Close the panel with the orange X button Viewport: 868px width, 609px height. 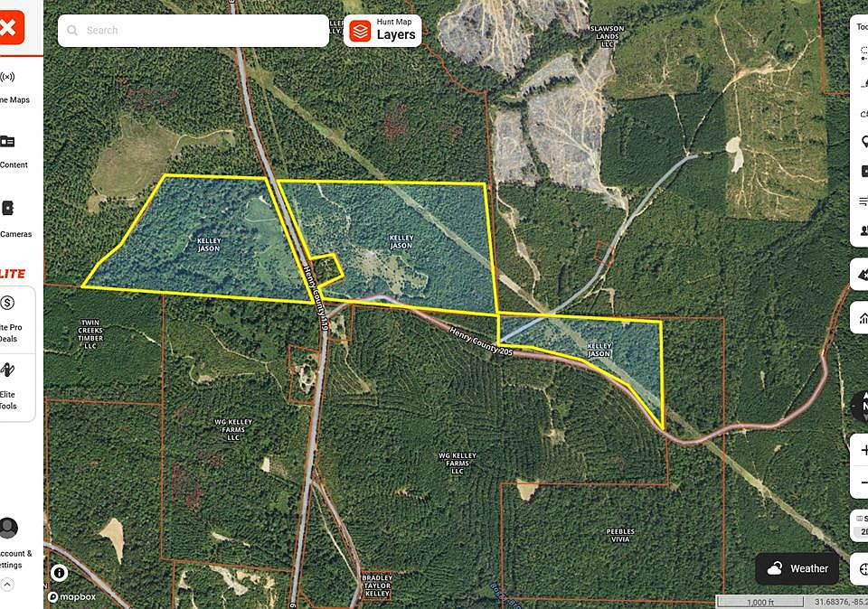[x=10, y=28]
